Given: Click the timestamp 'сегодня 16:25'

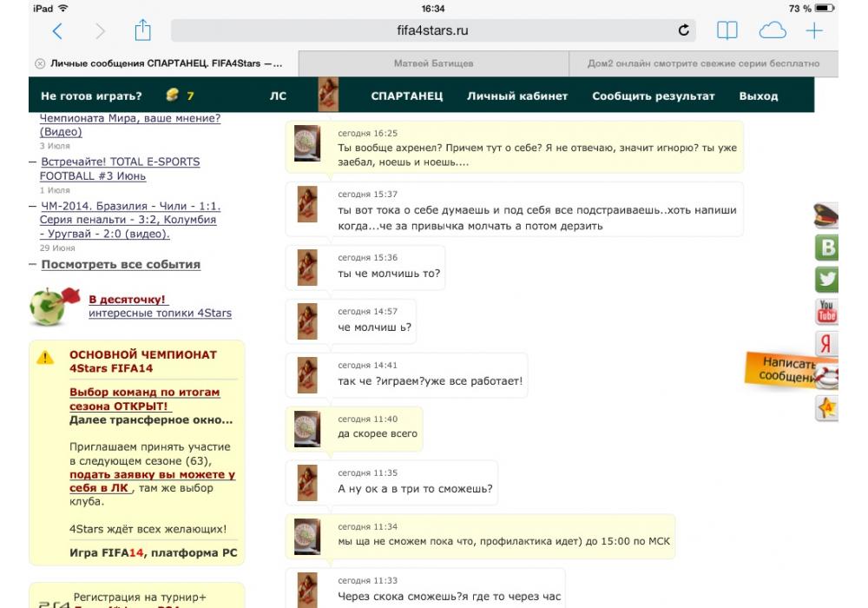Looking at the screenshot, I should (367, 134).
